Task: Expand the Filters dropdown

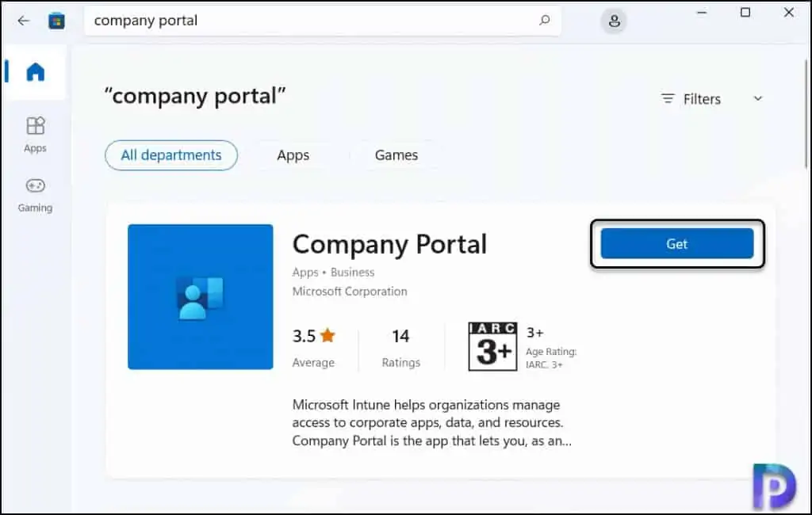Action: [712, 99]
